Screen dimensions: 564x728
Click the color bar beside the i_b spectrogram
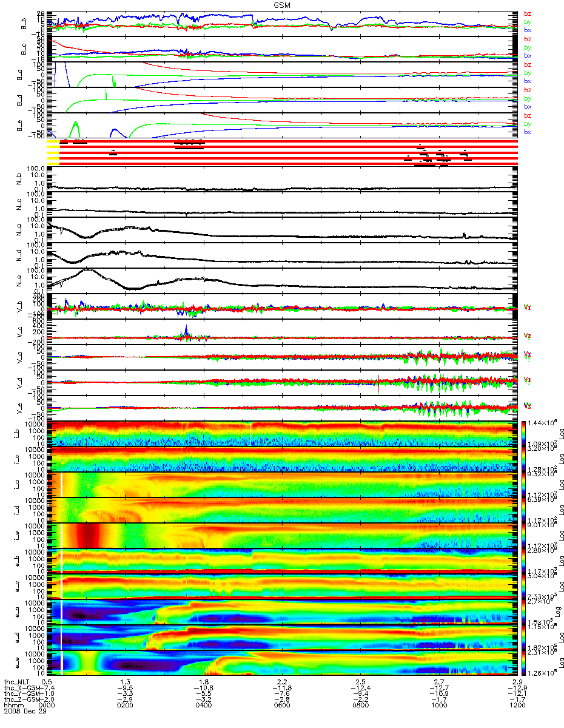[525, 433]
